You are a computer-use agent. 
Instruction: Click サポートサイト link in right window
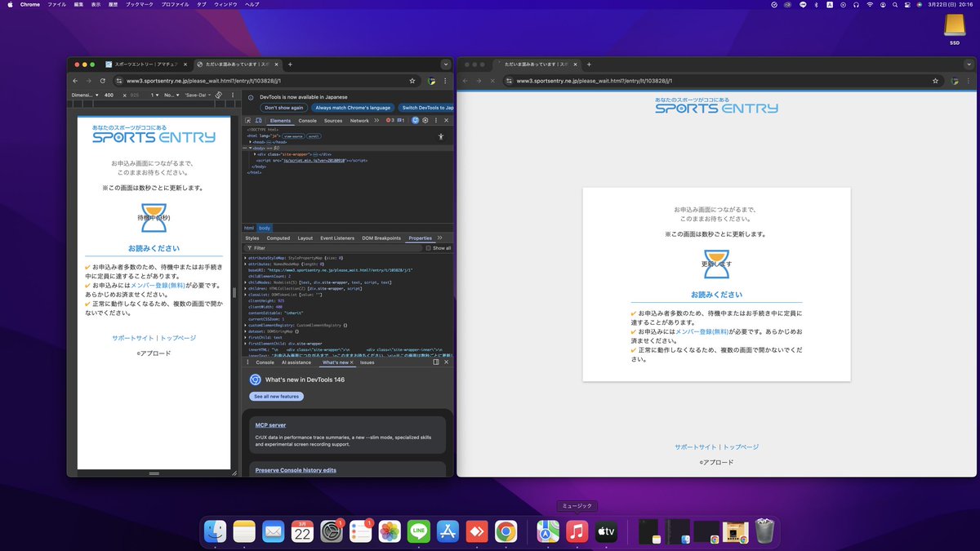click(x=695, y=447)
